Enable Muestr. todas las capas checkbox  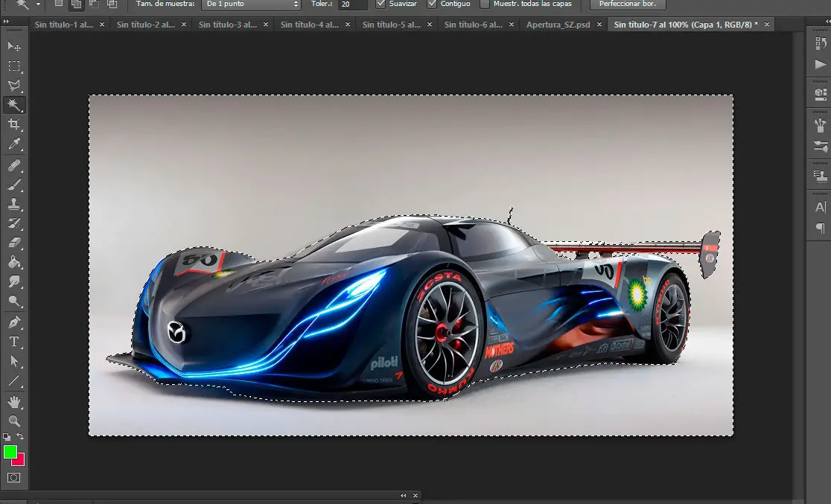[x=485, y=4]
